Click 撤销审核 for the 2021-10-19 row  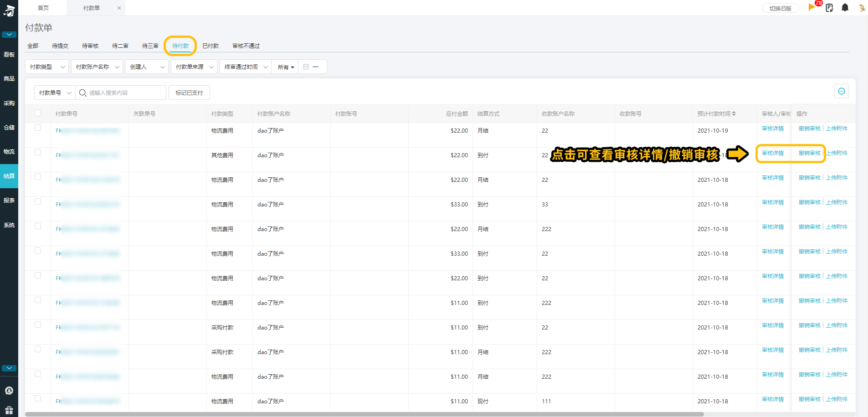(x=810, y=129)
